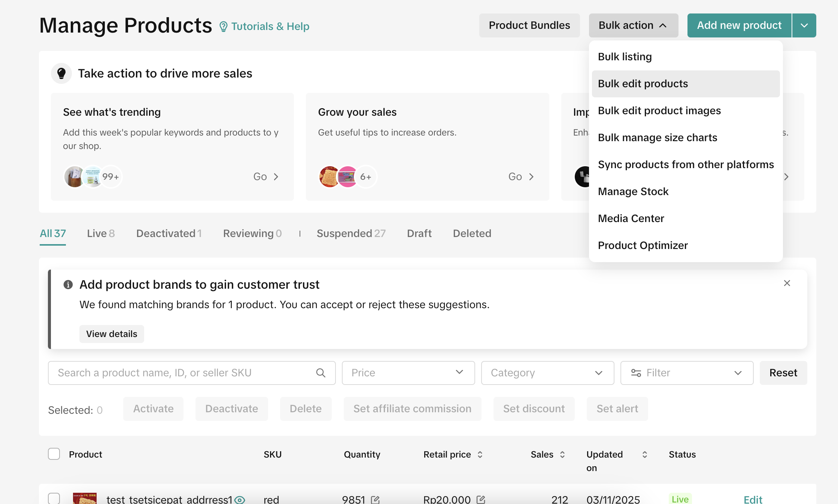Check the first product row checkbox

pyautogui.click(x=54, y=498)
